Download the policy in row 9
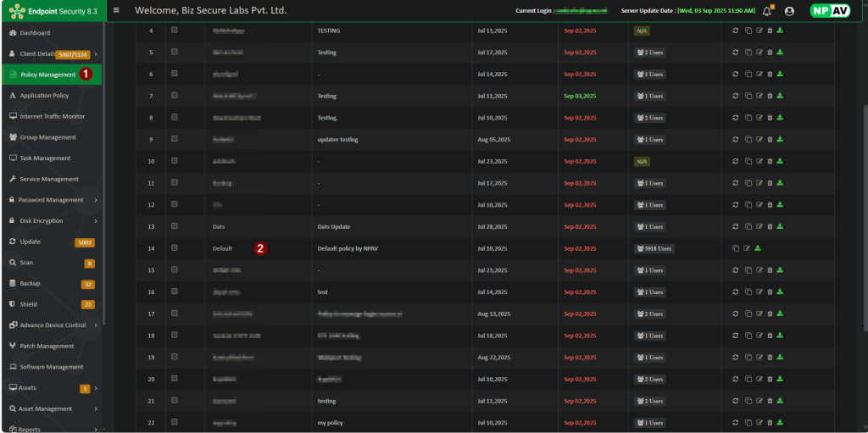The height and width of the screenshot is (433, 868). point(780,139)
